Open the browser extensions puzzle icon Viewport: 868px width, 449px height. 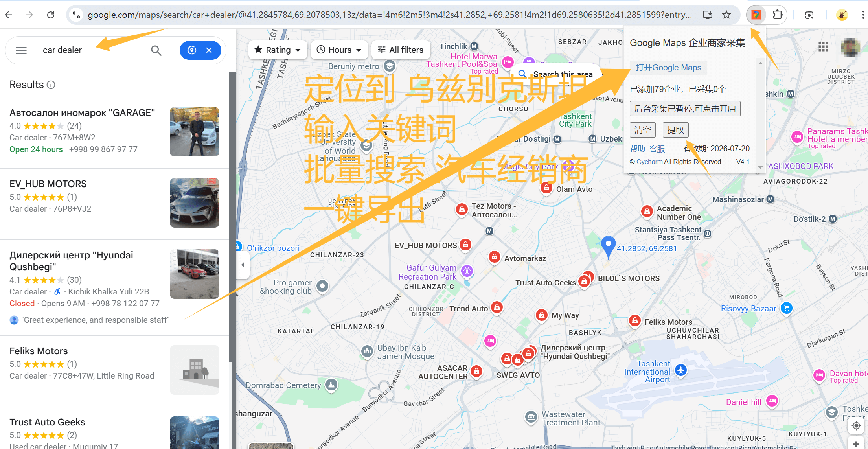[777, 15]
